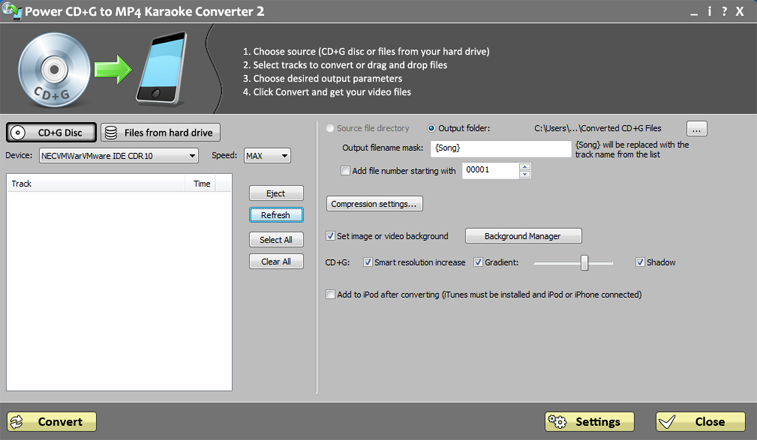Open the Background Manager

tap(523, 236)
